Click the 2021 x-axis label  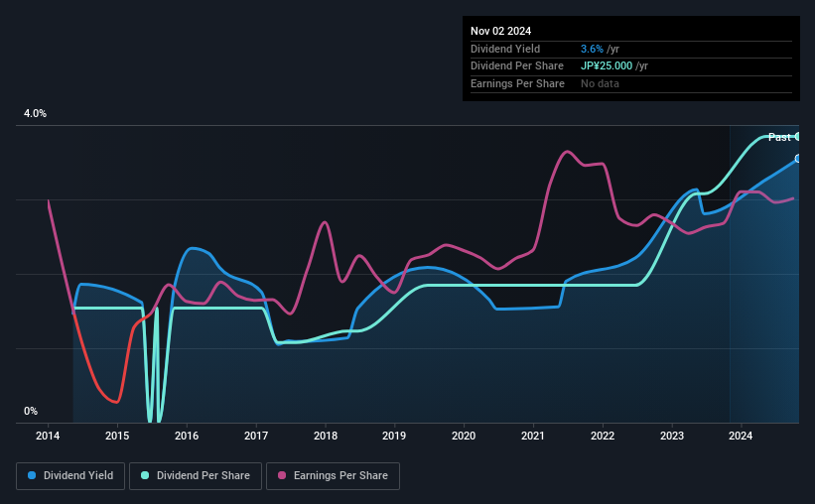tap(533, 436)
